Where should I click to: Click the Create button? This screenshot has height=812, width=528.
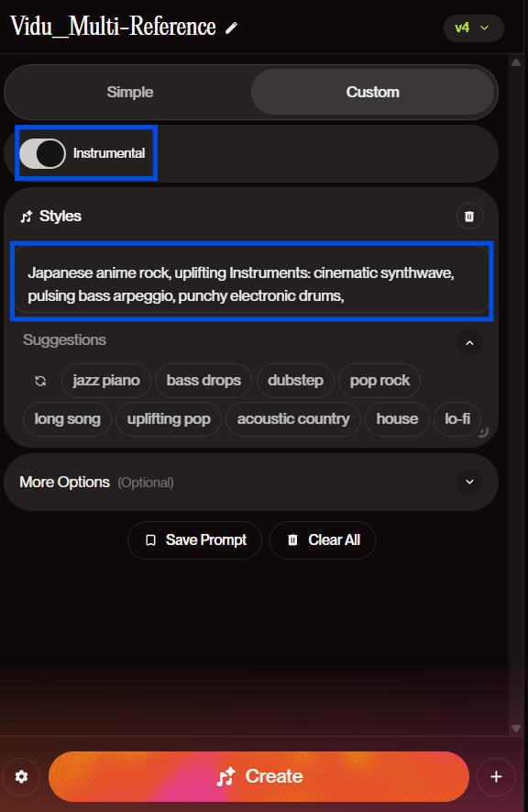[258, 776]
